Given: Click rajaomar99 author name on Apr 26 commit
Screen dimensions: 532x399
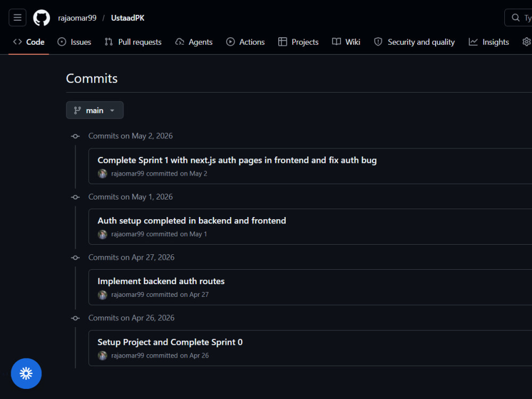Looking at the screenshot, I should [x=128, y=355].
